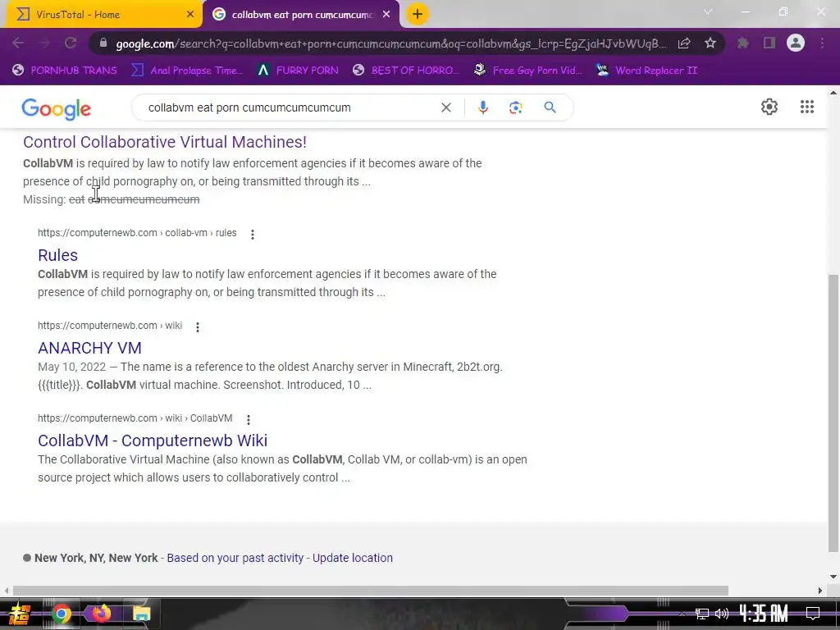This screenshot has width=840, height=630.
Task: Close the collabvm search tab
Action: 386,15
